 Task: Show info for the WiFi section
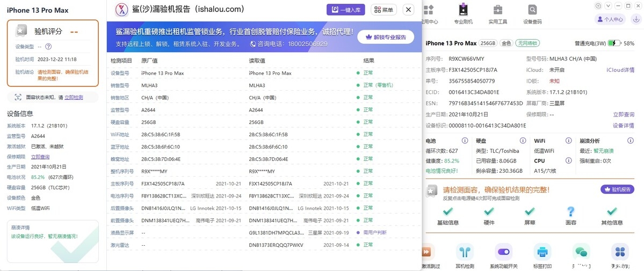tap(568, 141)
